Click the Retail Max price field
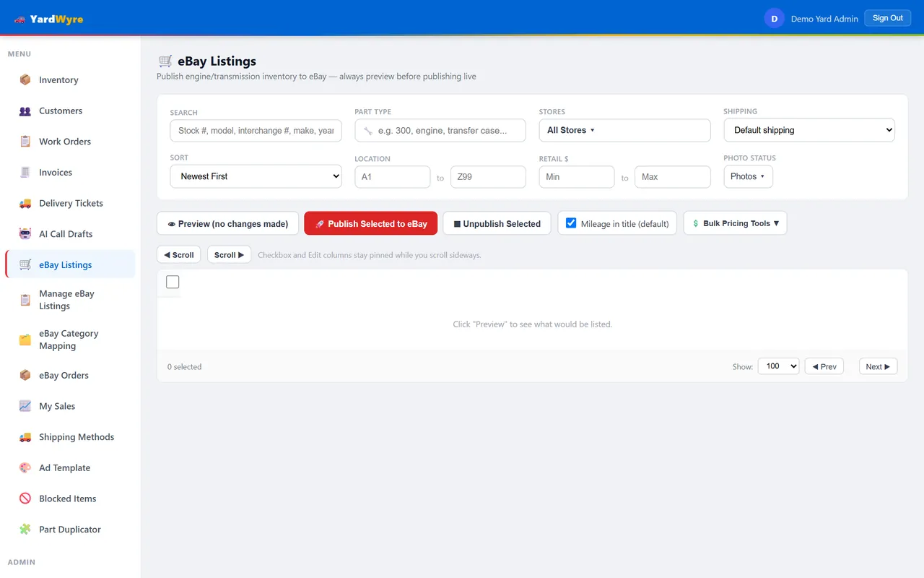This screenshot has height=578, width=924. [x=673, y=176]
